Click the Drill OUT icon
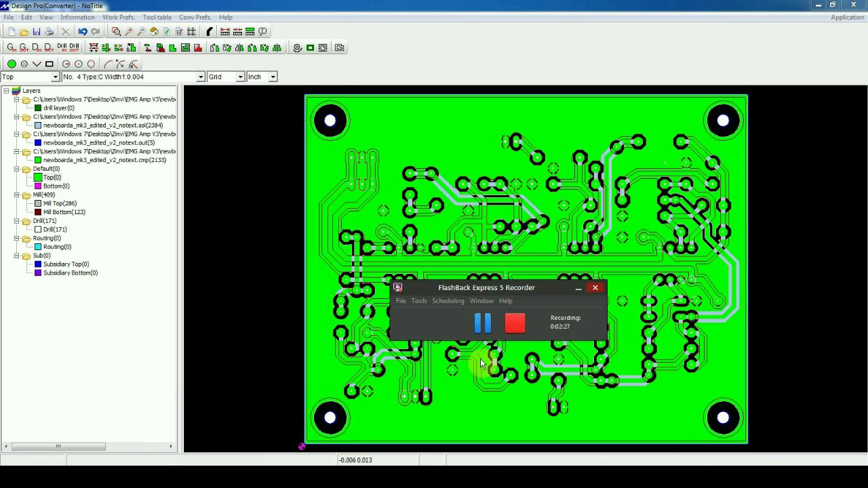 (75, 47)
